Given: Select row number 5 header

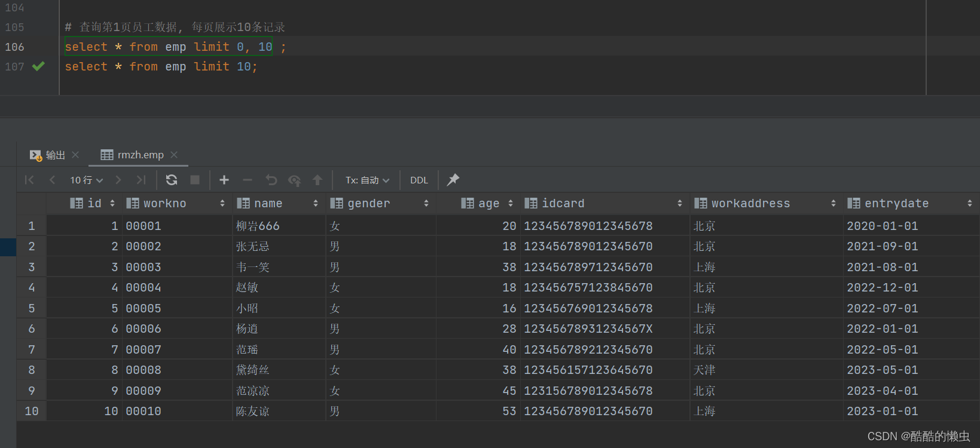Looking at the screenshot, I should [x=32, y=308].
